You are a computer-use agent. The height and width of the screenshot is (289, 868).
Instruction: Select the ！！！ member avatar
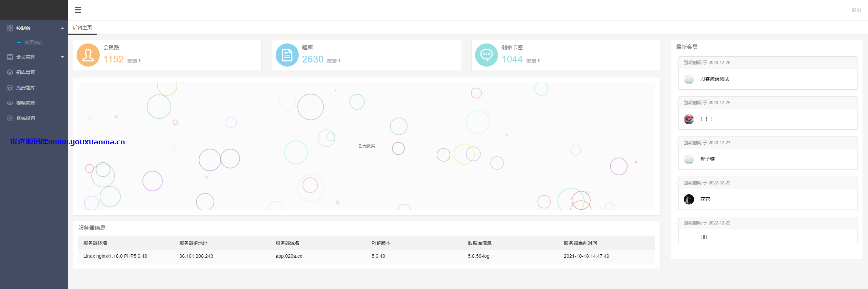point(689,119)
